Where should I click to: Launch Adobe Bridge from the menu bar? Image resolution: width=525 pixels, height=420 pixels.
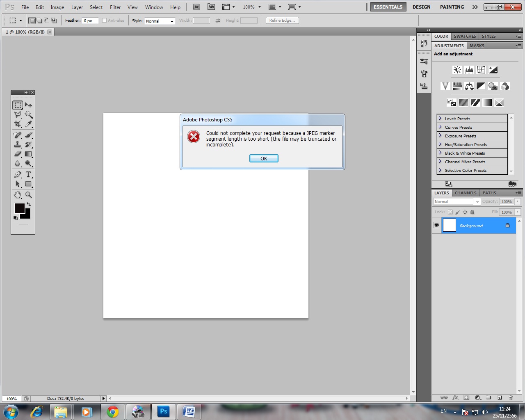196,7
